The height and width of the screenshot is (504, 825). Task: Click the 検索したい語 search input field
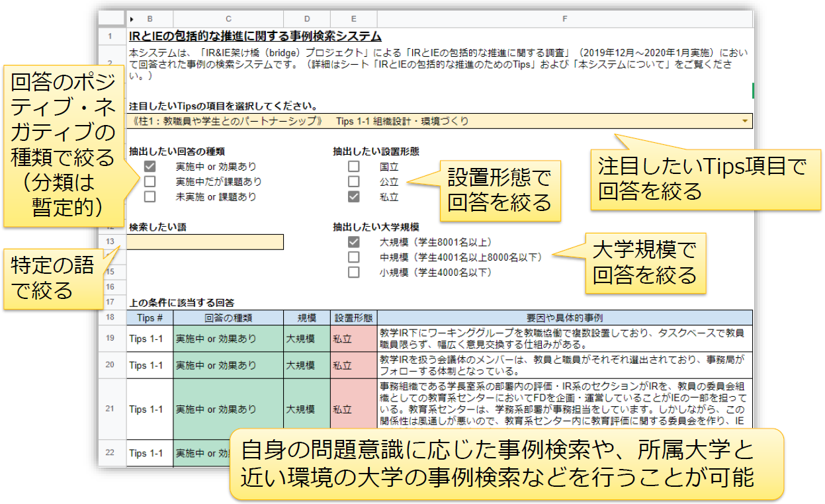(205, 242)
